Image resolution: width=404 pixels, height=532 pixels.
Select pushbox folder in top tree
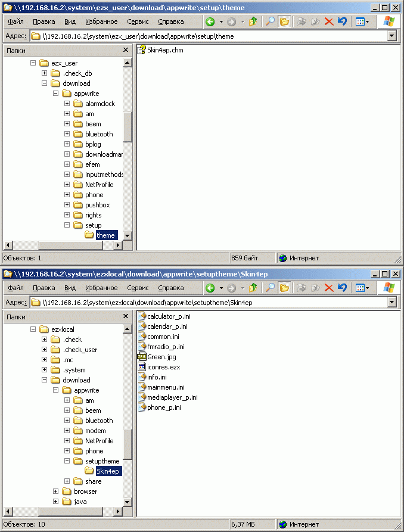pyautogui.click(x=98, y=205)
